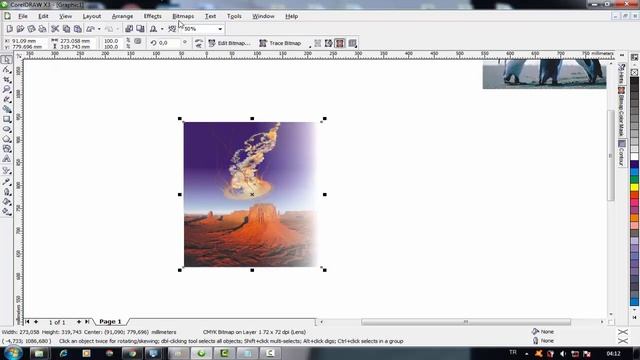Open the Arrange menu
The image size is (640, 360).
tap(122, 16)
